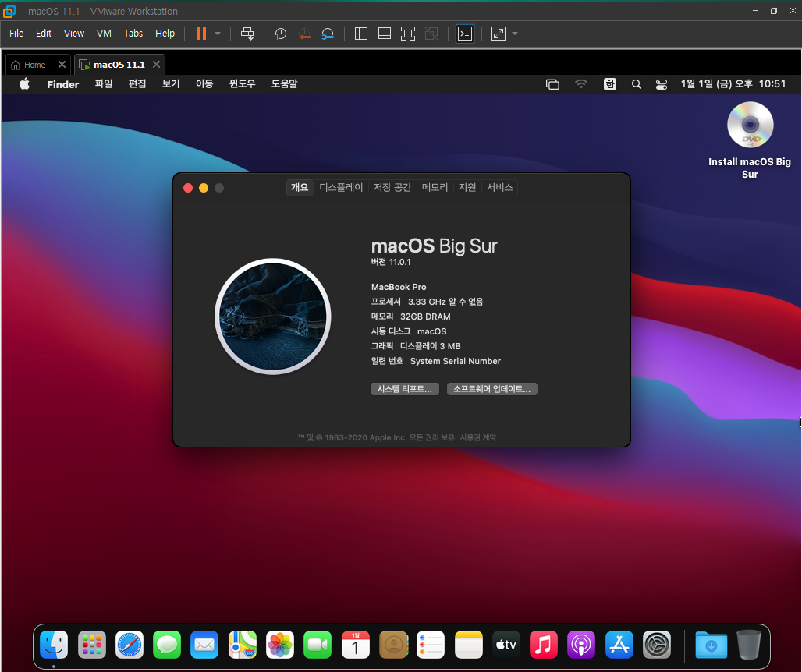Open the VM menu
The image size is (802, 672).
[104, 34]
